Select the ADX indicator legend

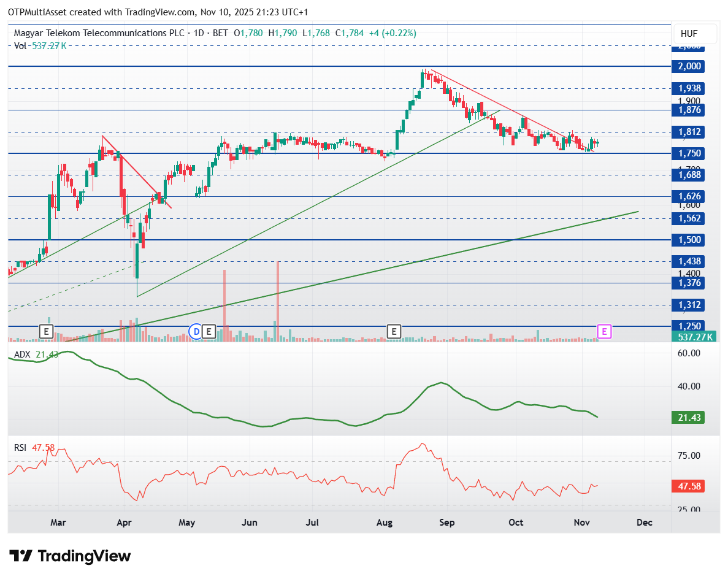pyautogui.click(x=23, y=355)
